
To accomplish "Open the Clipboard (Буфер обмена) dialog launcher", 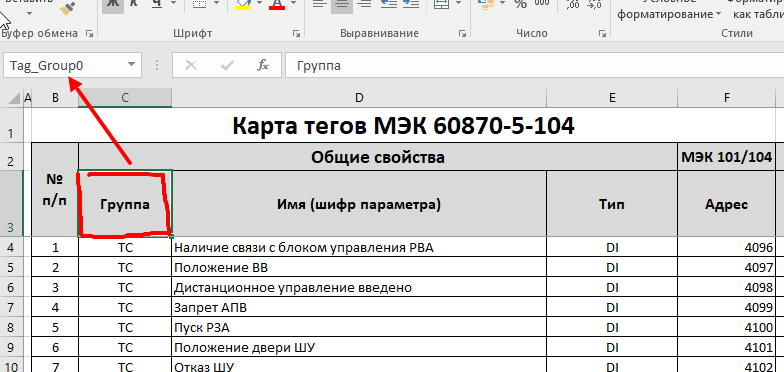I will coord(90,34).
